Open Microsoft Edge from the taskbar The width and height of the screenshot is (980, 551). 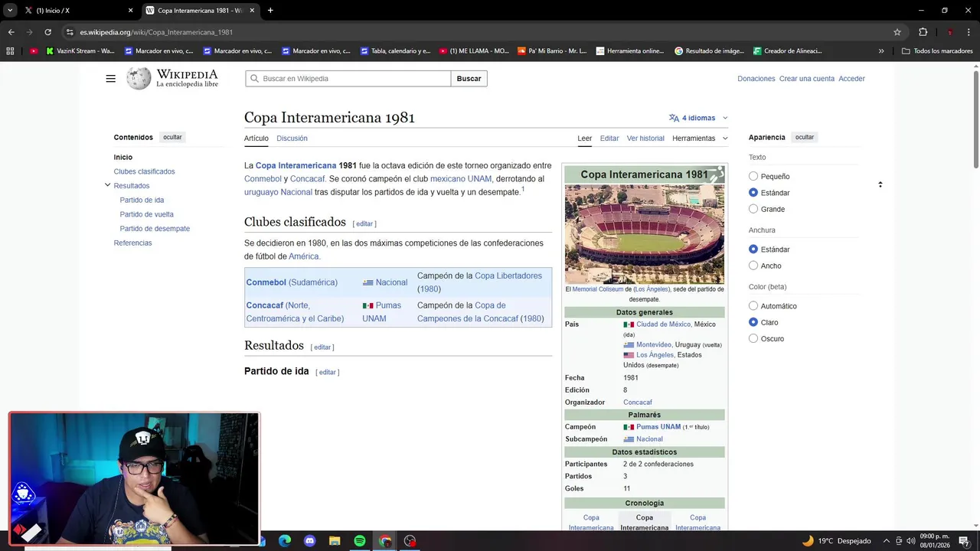click(x=285, y=541)
